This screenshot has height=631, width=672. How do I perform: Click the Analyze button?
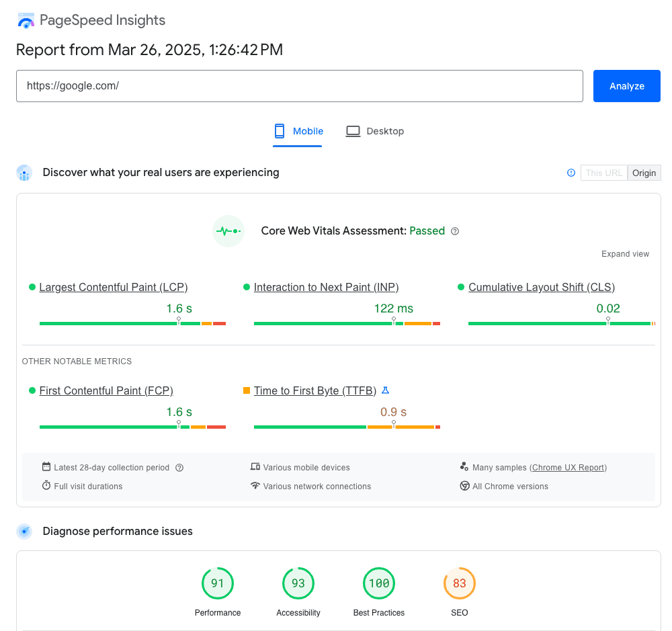click(626, 86)
